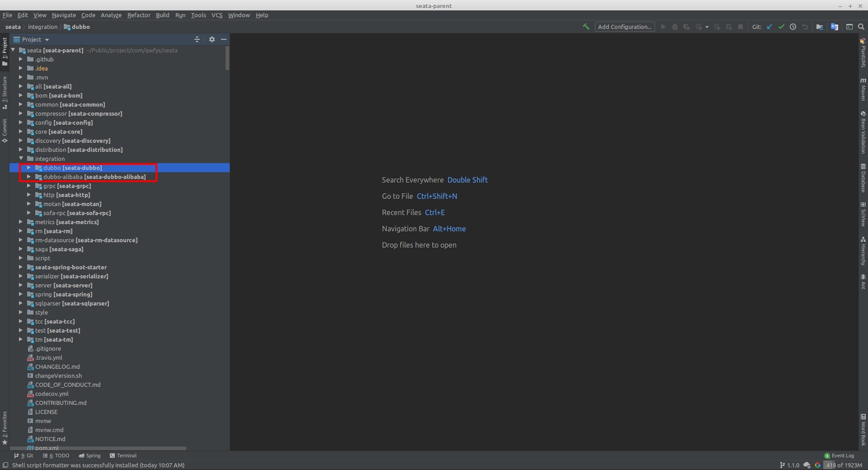
Task: Click the integration breadcrumb in navigation bar
Action: [x=42, y=27]
